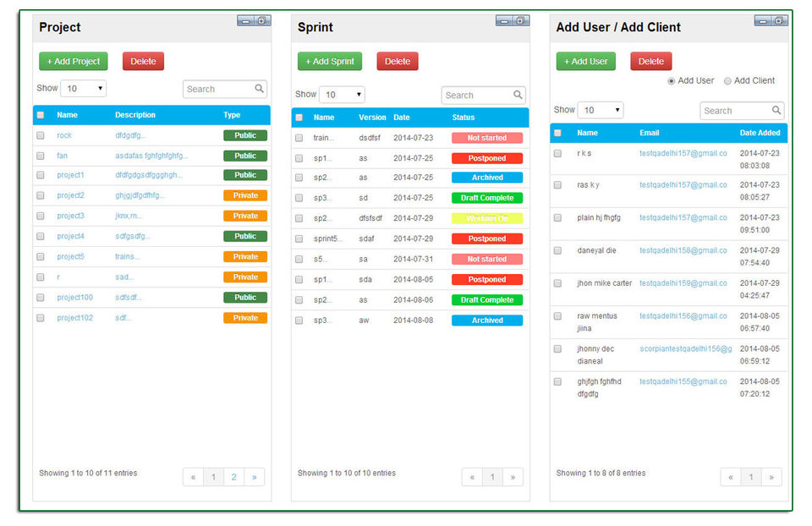Sort users by the Date Added column header
This screenshot has width=812, height=526.
tap(760, 133)
